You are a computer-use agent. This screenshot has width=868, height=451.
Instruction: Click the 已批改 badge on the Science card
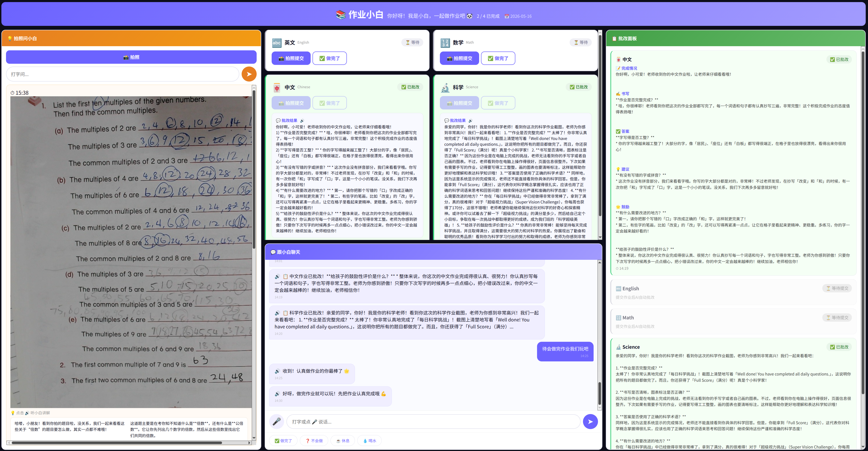[x=579, y=87]
